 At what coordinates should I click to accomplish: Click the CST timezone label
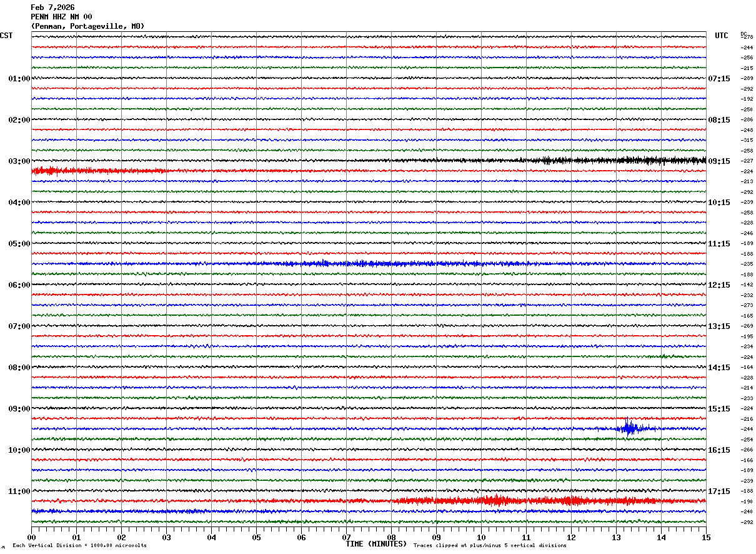click(x=6, y=36)
